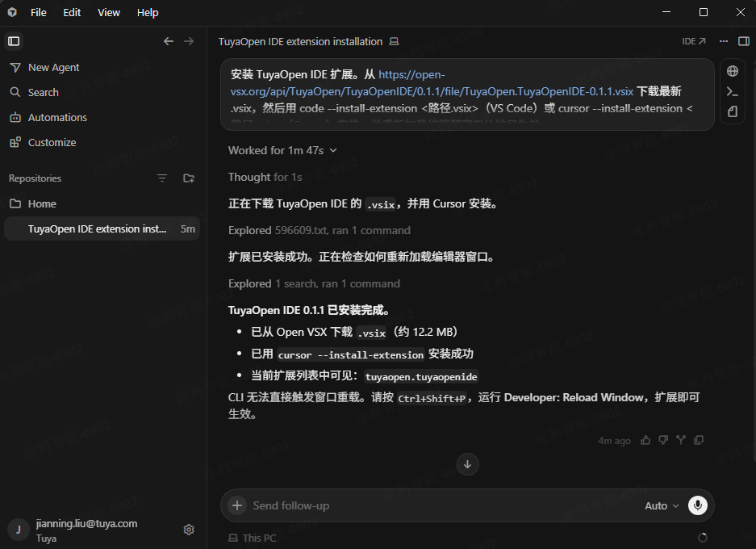Expand the Thought for 1s block
Viewport: 756px width, 549px height.
click(265, 177)
